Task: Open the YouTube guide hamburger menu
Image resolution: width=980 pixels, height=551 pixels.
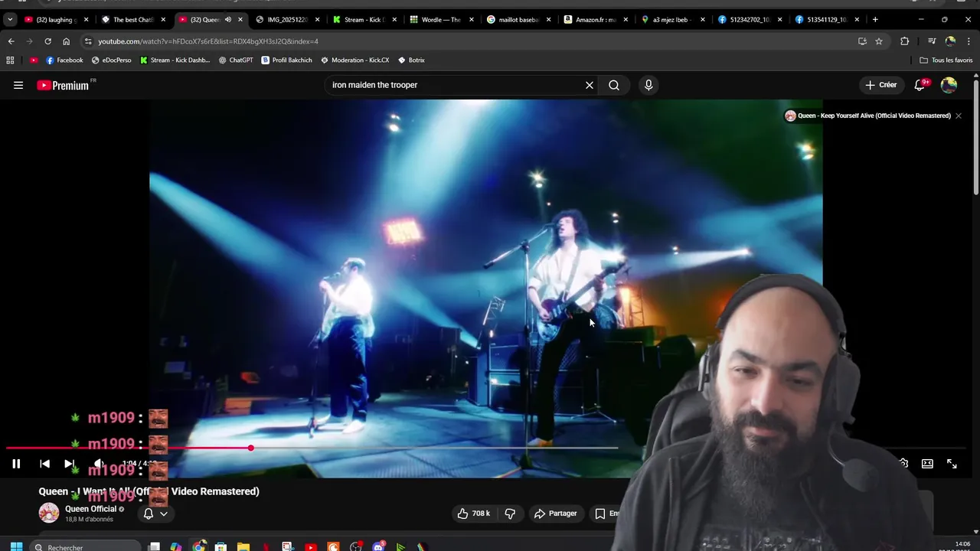Action: pyautogui.click(x=18, y=85)
